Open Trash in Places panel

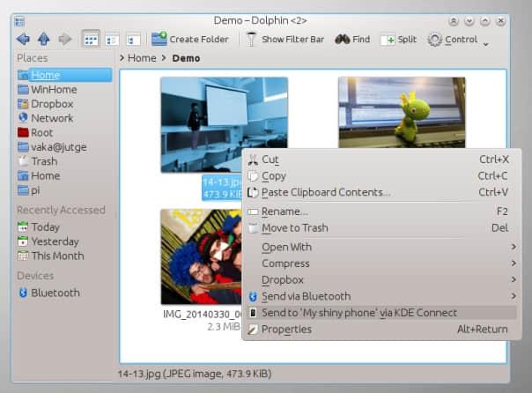pyautogui.click(x=44, y=161)
